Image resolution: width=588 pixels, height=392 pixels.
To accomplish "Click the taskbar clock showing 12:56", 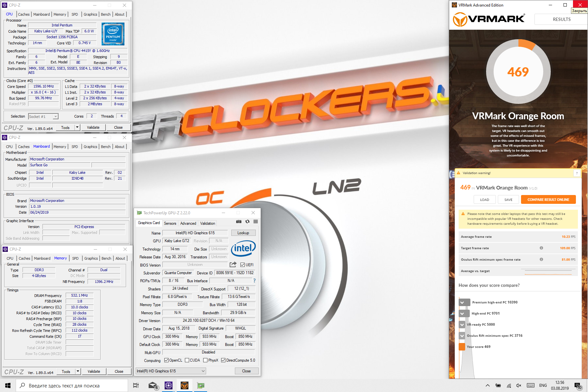I will 560,385.
